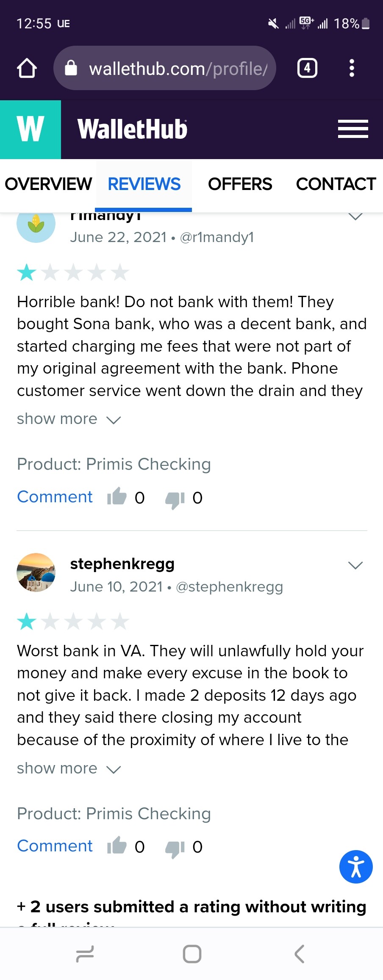The image size is (383, 980).
Task: Dislike the r1mandy1 review
Action: (x=175, y=498)
